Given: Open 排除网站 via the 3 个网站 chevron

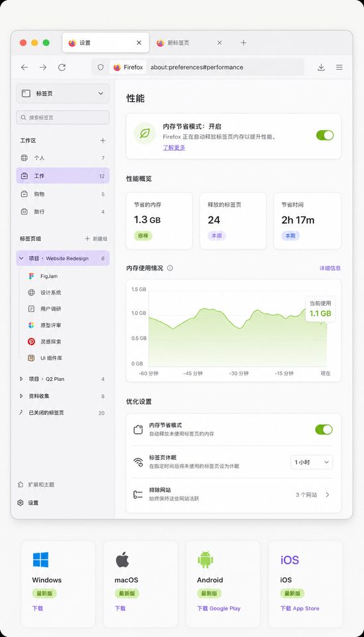Looking at the screenshot, I should coord(328,495).
